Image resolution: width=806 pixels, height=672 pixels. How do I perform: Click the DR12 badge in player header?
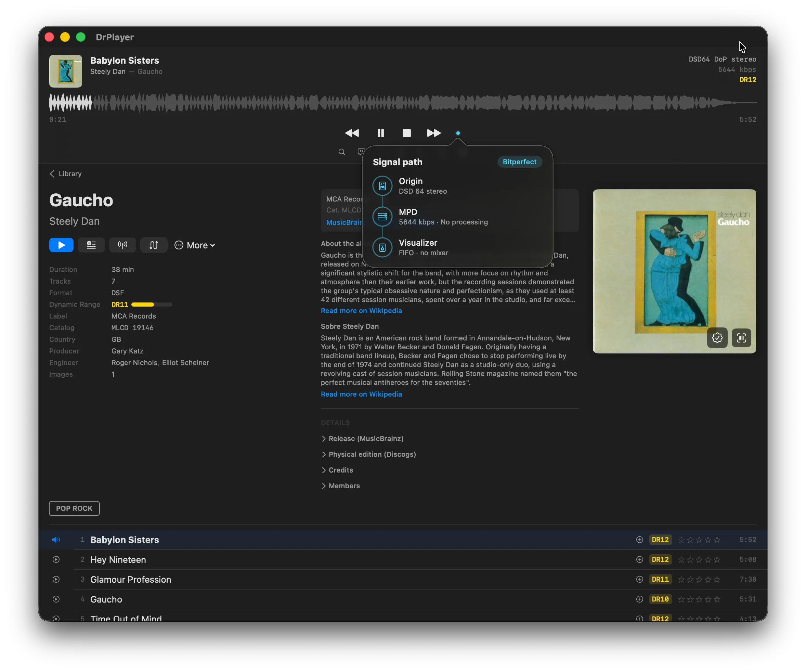[747, 80]
